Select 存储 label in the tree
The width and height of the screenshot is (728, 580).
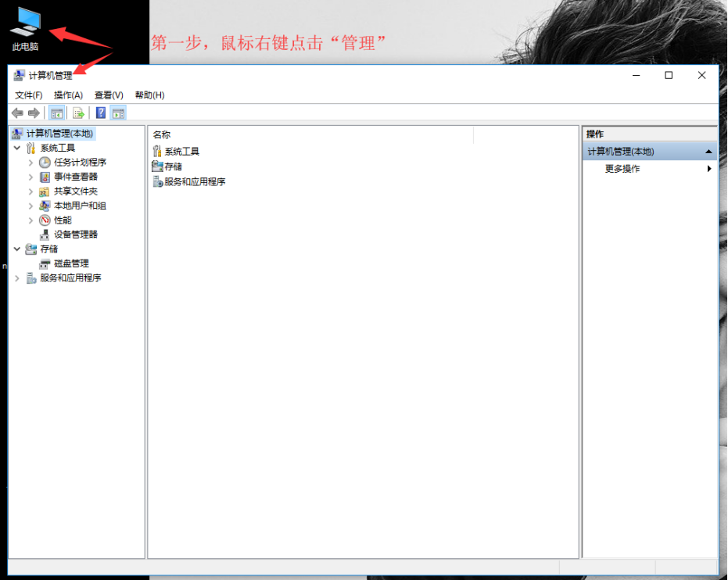tap(48, 249)
